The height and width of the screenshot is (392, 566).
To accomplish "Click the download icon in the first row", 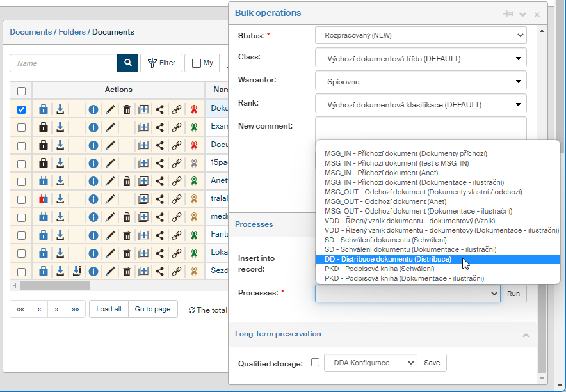I will pyautogui.click(x=60, y=109).
